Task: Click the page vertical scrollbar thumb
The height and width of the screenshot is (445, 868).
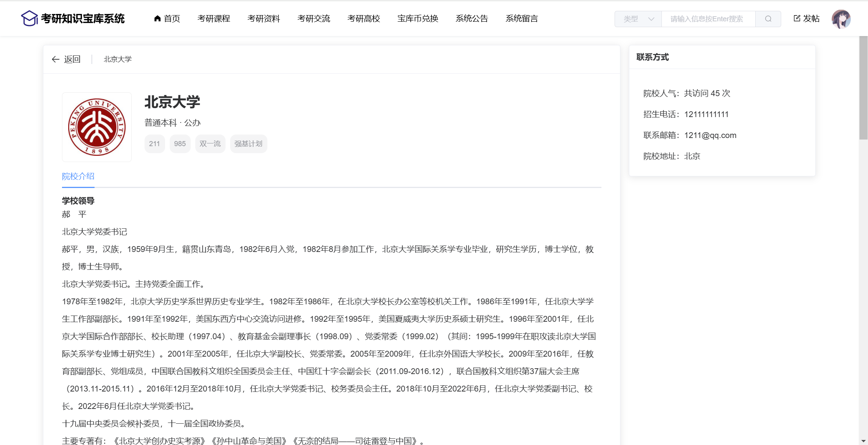Action: 863,88
